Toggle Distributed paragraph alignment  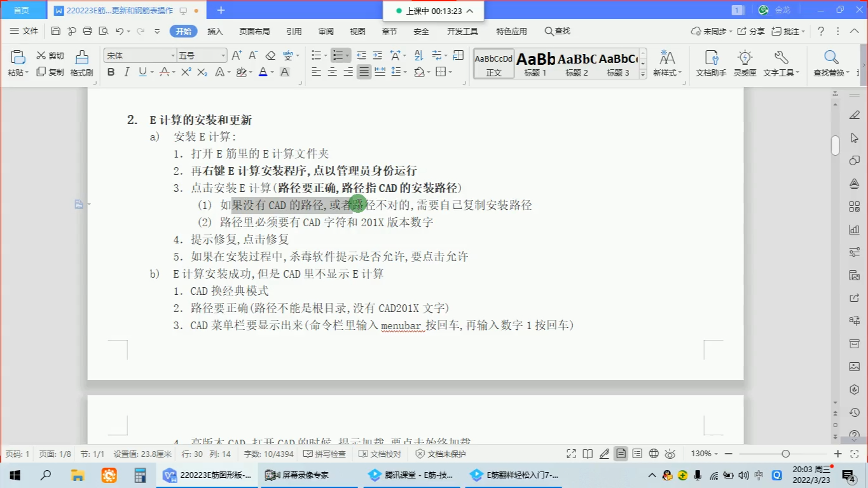[x=380, y=72]
